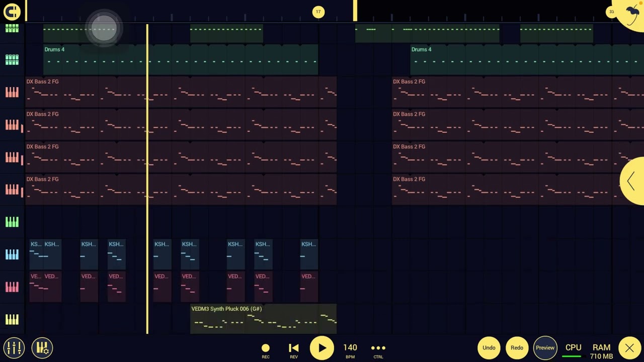
Task: Select the green piano icon of the empty track
Action: point(12,222)
